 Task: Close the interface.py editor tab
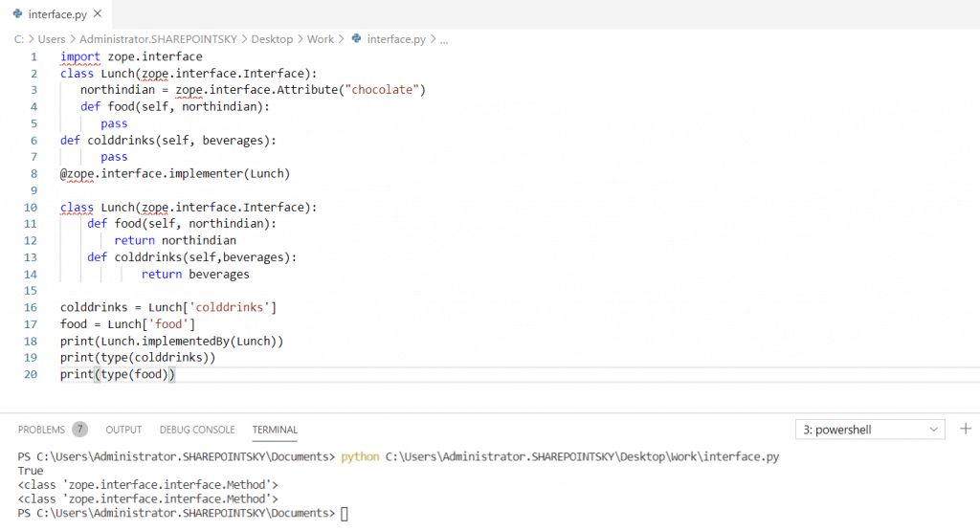tap(99, 14)
